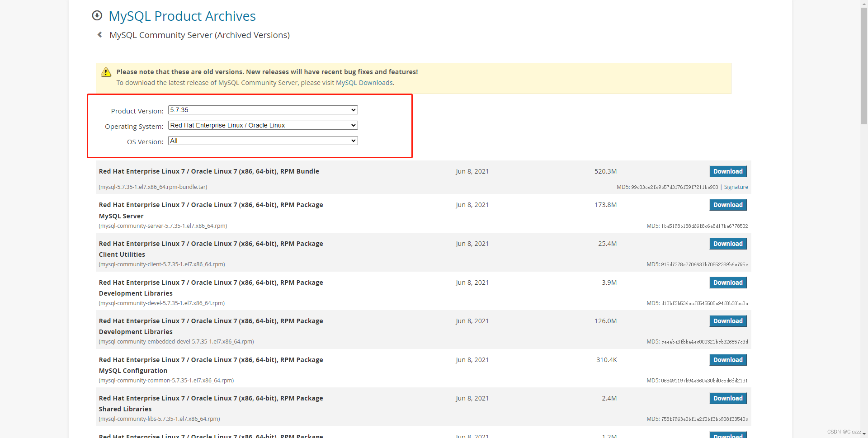
Task: Click the Jun 8, 2021 date of RPM Bundle
Action: pos(472,171)
